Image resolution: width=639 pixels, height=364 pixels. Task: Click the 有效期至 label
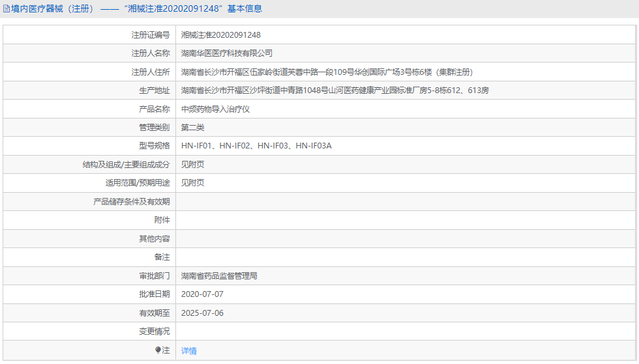[x=155, y=313]
